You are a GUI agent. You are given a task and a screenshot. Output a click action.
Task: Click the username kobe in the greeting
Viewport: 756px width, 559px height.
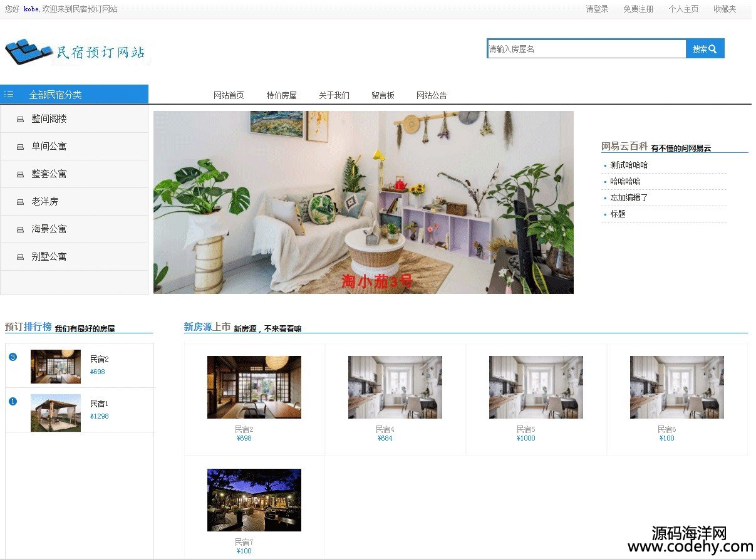pyautogui.click(x=31, y=9)
